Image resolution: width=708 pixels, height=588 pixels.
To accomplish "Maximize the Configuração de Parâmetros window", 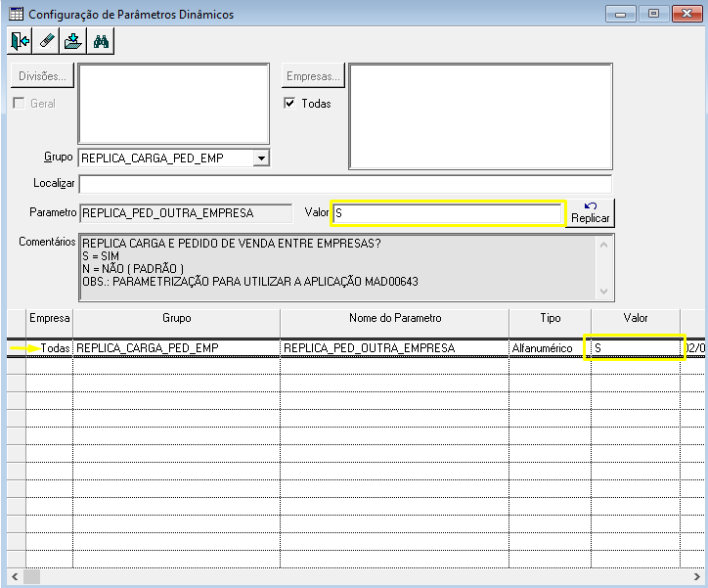I will click(x=653, y=14).
